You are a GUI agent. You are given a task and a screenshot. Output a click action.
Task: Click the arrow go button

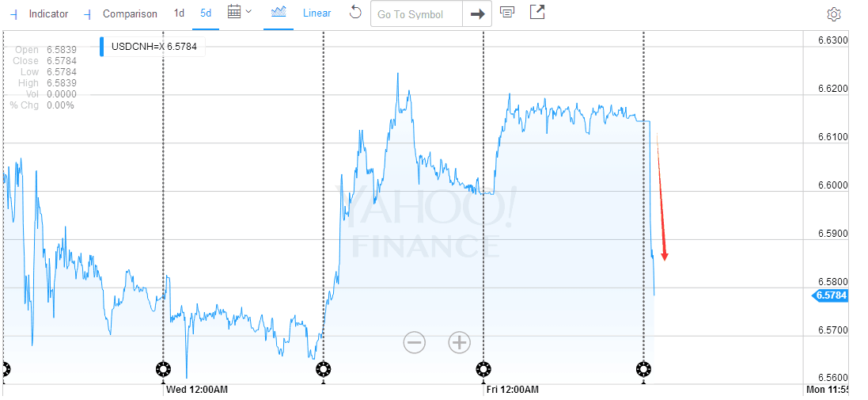(477, 14)
